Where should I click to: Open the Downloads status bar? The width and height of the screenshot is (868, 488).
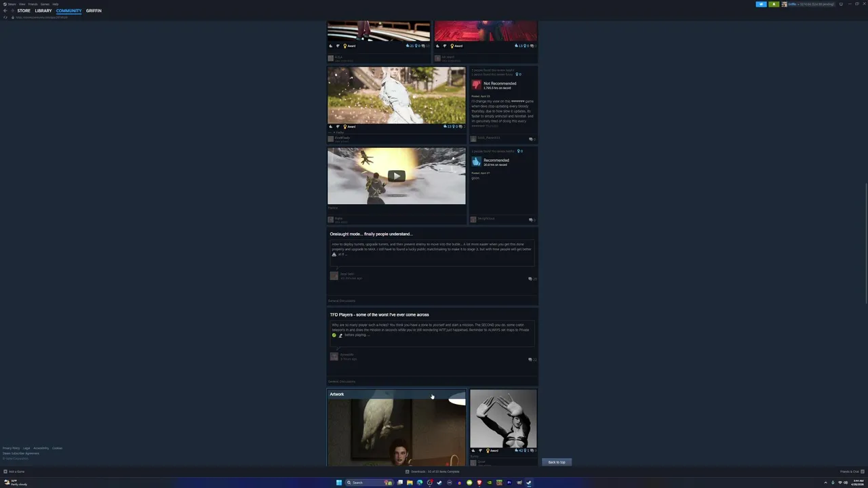(433, 472)
